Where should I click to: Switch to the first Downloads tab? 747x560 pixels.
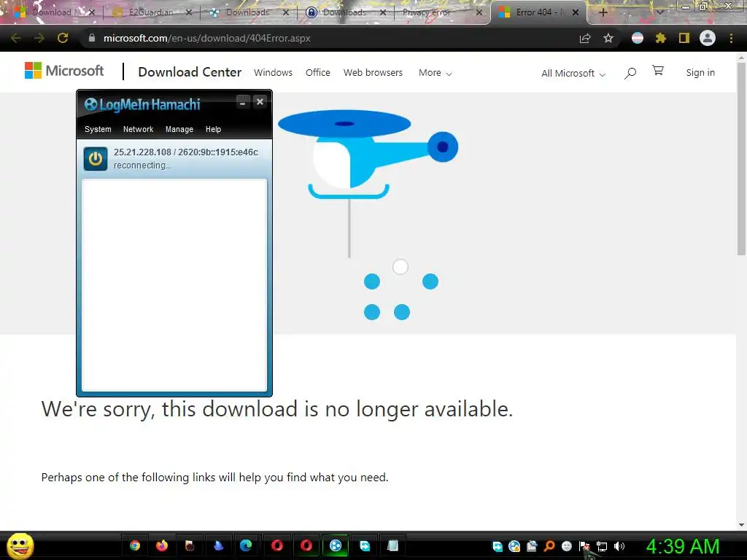click(x=247, y=12)
